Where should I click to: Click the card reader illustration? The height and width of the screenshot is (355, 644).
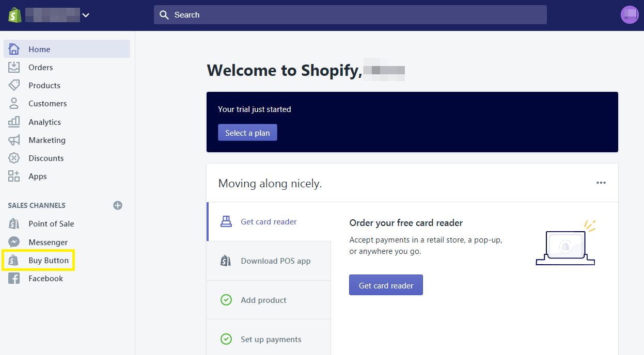point(566,243)
